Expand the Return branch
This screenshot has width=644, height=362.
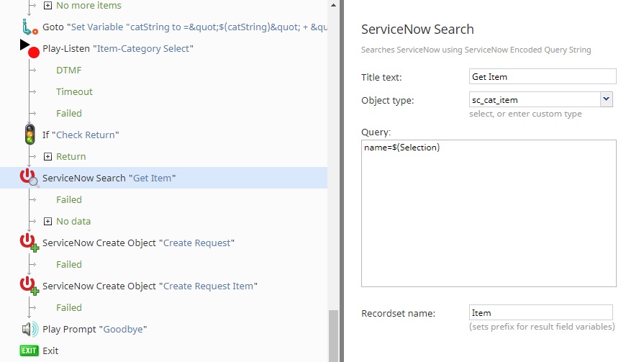47,157
